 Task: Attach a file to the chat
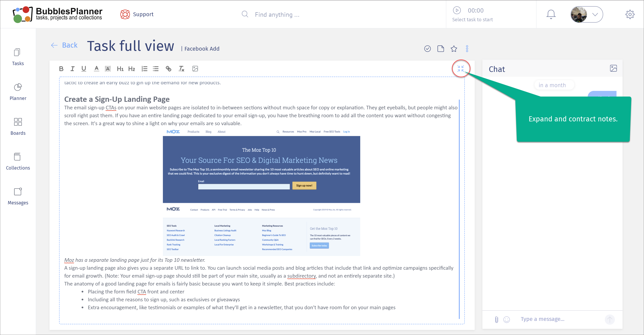497,320
